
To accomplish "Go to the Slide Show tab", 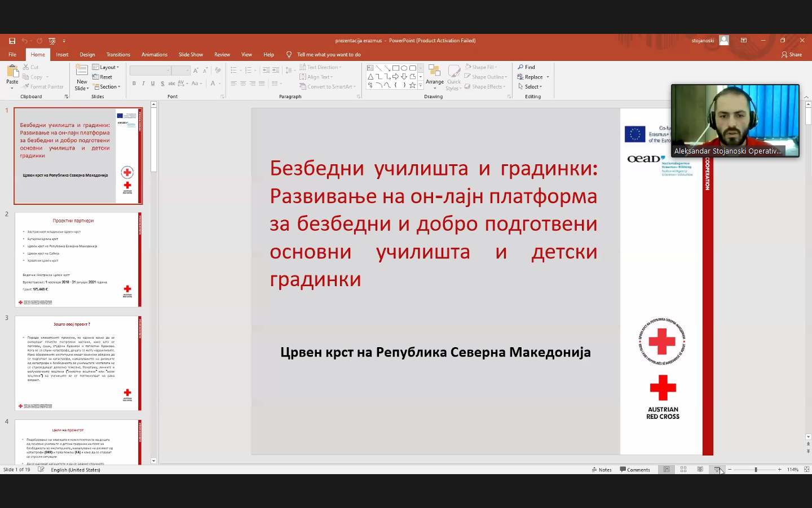I will (x=191, y=55).
